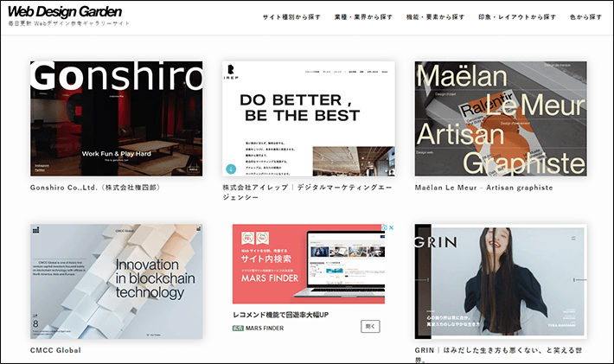The image size is (614, 364).
Task: Open the AdChoices info icon on the ad
Action: pyautogui.click(x=385, y=227)
